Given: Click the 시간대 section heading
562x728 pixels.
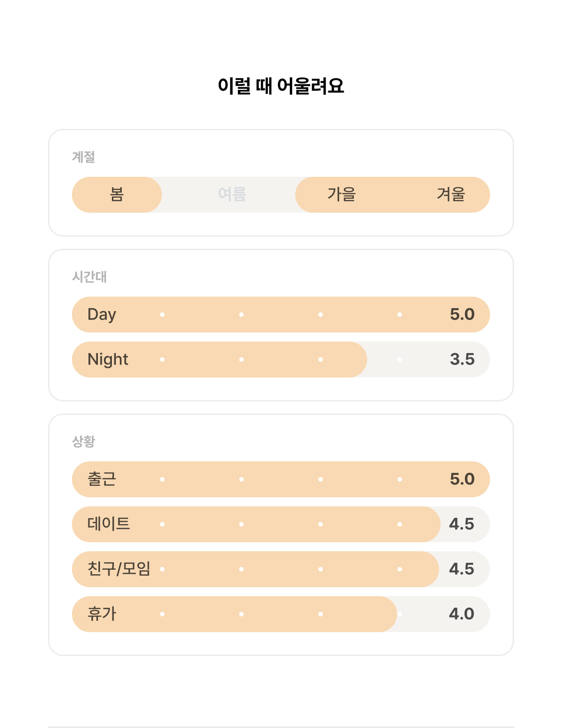Looking at the screenshot, I should tap(89, 277).
